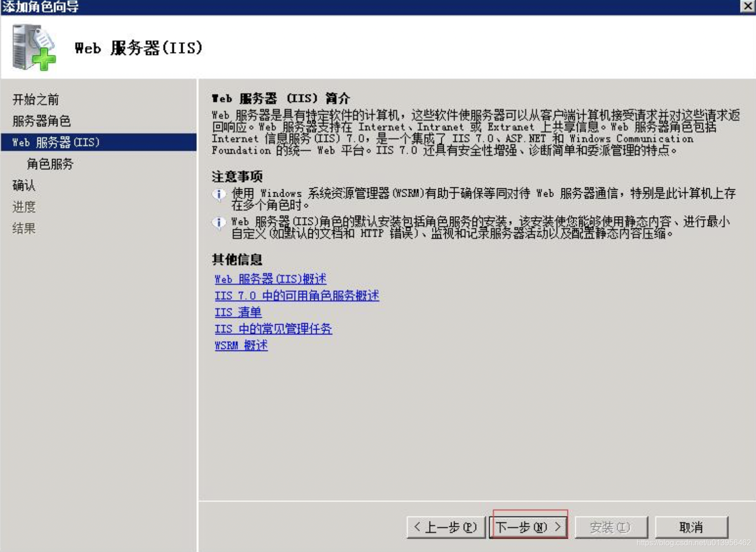Click the window title 添加角色向导
Viewport: 756px width, 552px height.
pyautogui.click(x=40, y=6)
